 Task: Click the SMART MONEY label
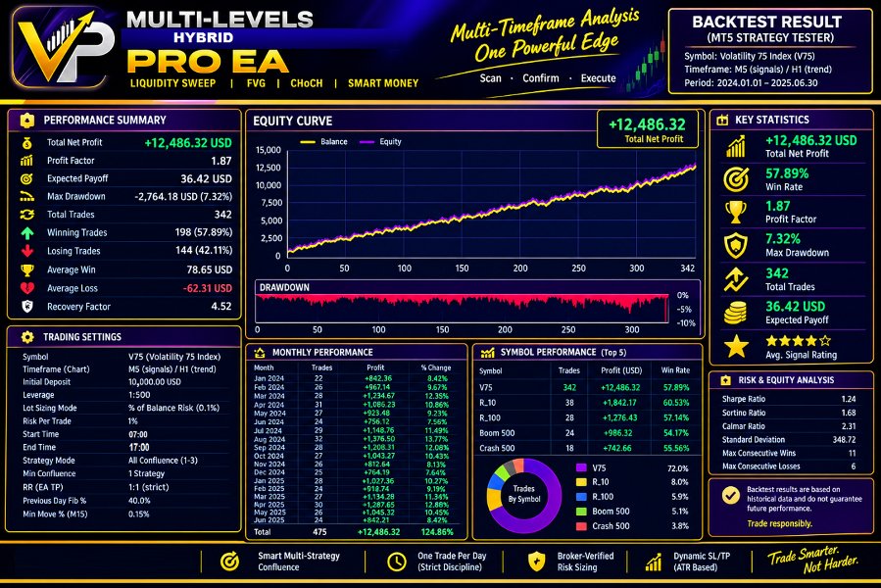(x=383, y=83)
